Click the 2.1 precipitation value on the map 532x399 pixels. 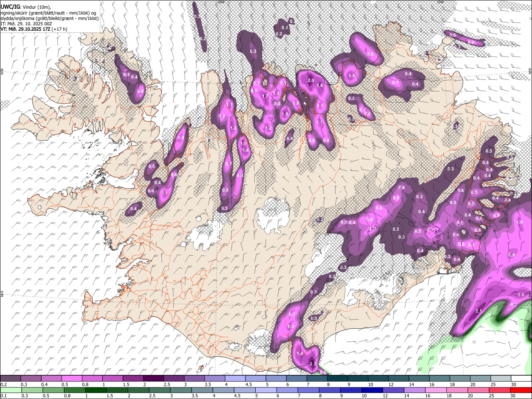(478, 311)
